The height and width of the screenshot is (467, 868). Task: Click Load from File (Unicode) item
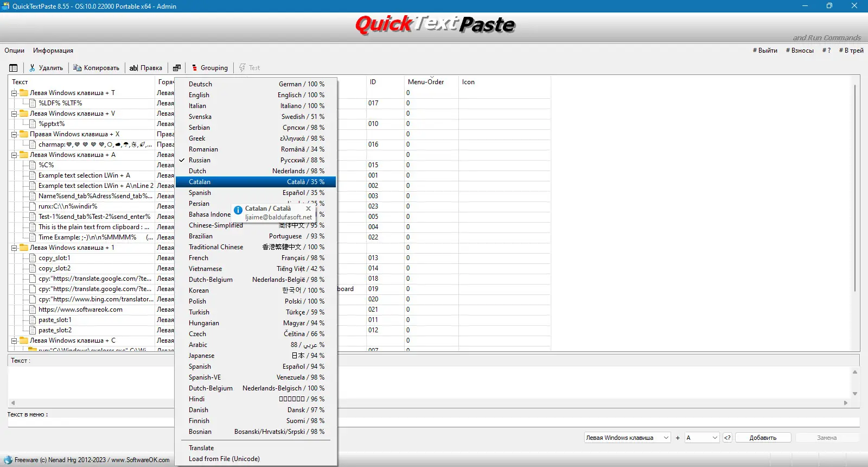pos(256,459)
